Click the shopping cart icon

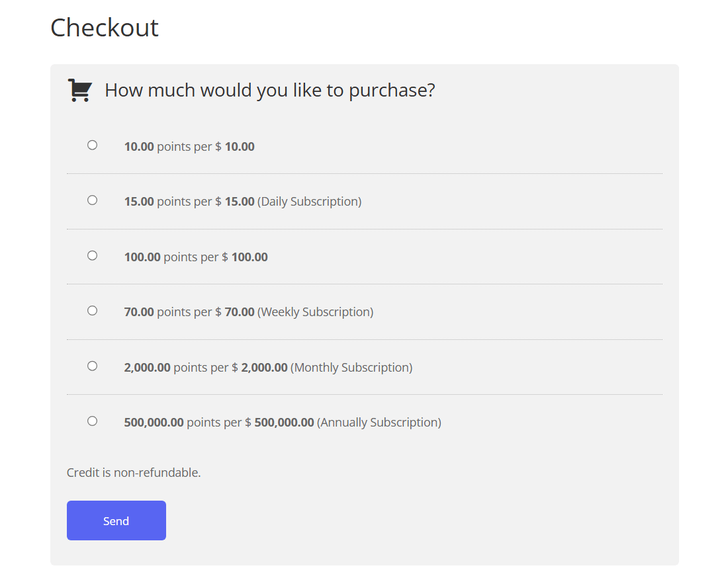[80, 91]
